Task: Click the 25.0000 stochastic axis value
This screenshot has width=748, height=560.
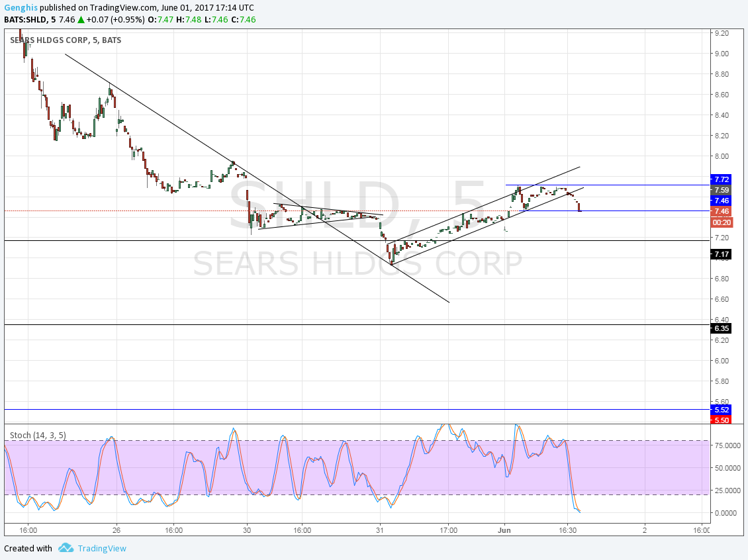Action: pos(727,490)
